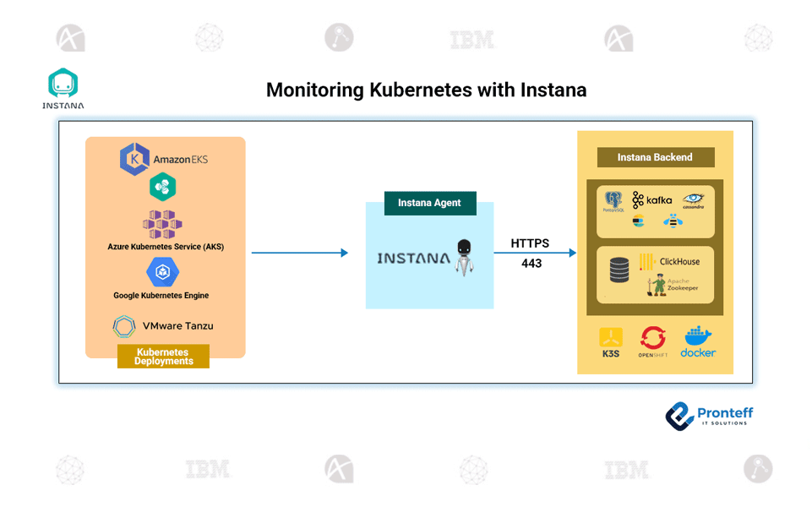This screenshot has width=812, height=507.
Task: Click the Instana logo in the top-left corner
Action: click(63, 84)
